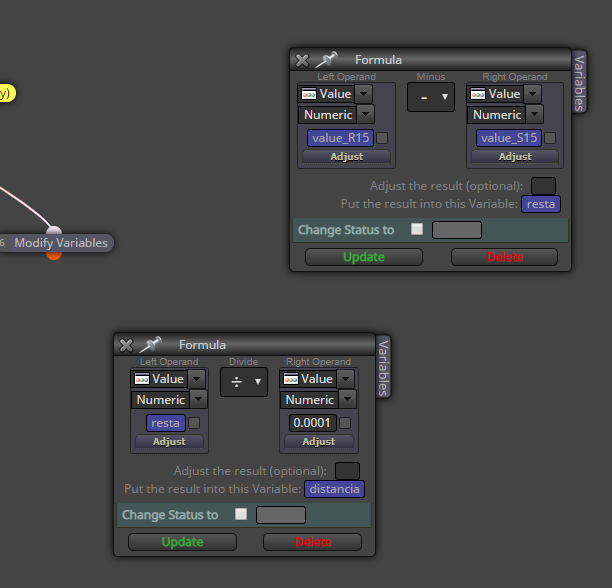Click Value icon in Minus panel right operand
Screen dimensions: 612x588
478,94
